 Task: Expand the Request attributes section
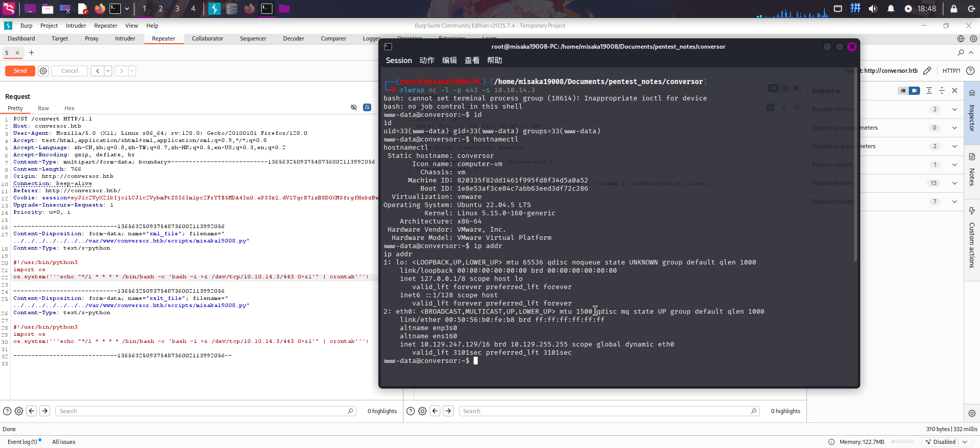pos(954,109)
